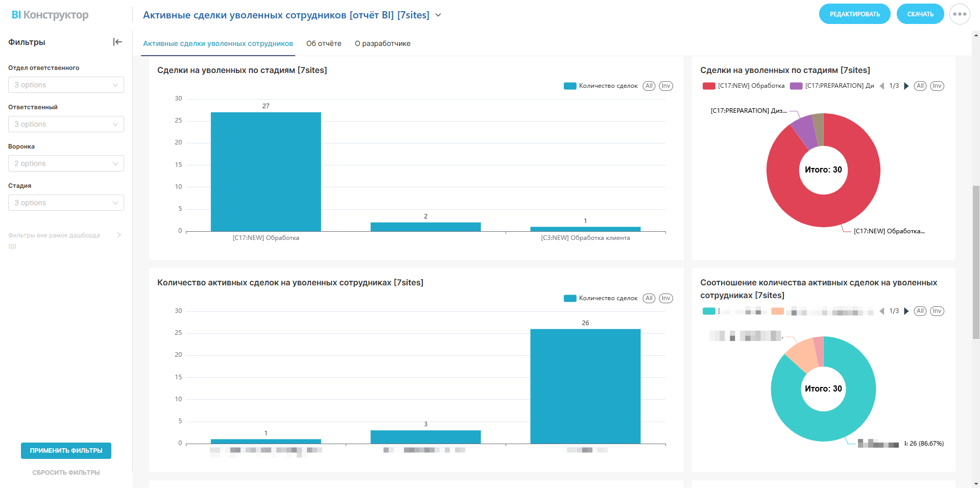Image resolution: width=980 pixels, height=488 pixels.
Task: Collapse the Фильтры sidebar panel
Action: 117,42
